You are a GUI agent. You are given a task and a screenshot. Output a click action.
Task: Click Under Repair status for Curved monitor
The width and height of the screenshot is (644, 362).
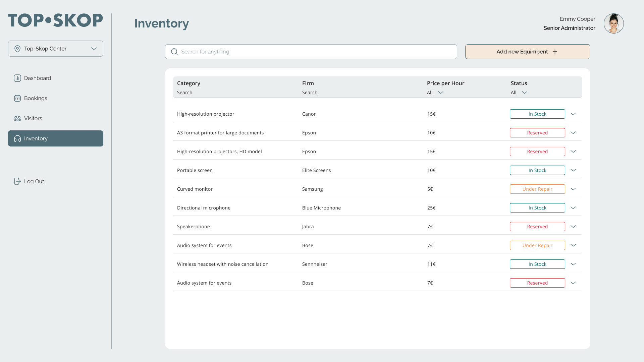click(537, 189)
